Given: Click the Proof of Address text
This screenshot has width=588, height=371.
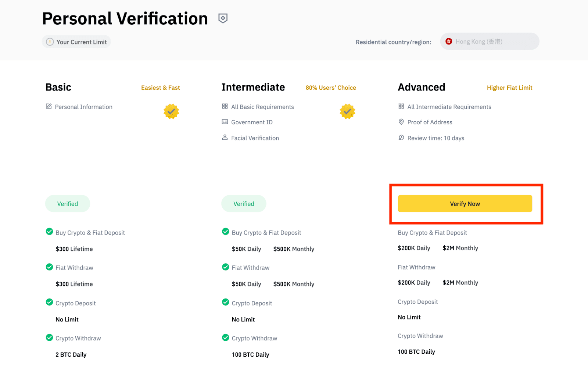Looking at the screenshot, I should coord(430,122).
